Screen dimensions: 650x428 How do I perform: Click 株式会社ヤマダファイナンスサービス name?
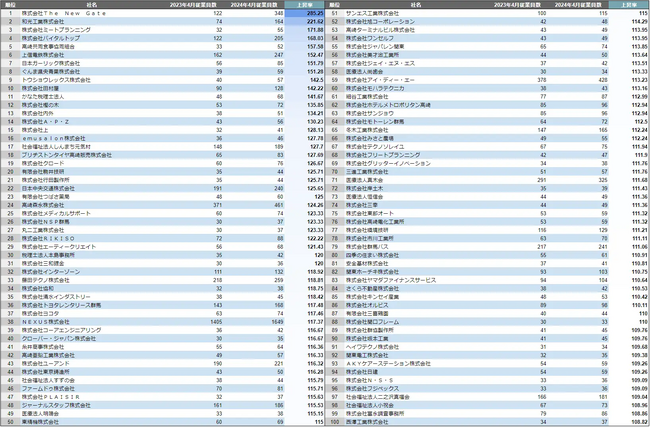[x=391, y=280]
